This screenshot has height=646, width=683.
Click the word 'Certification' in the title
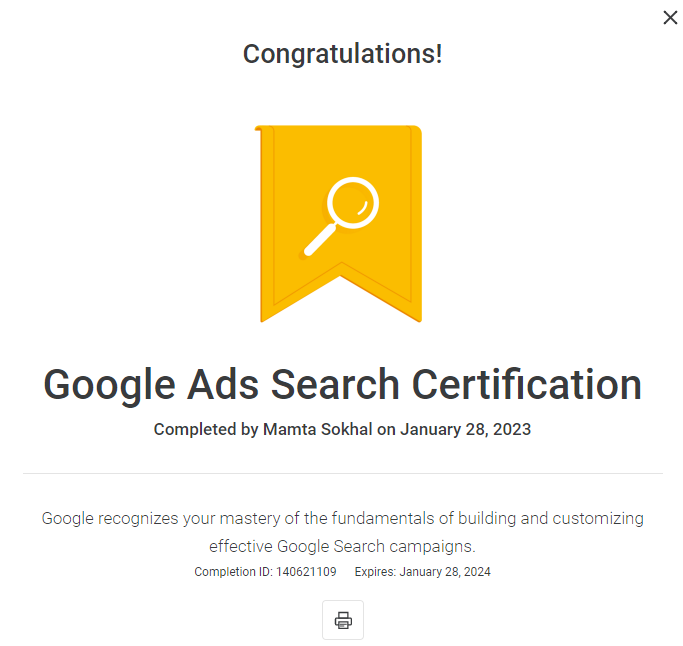(x=527, y=384)
